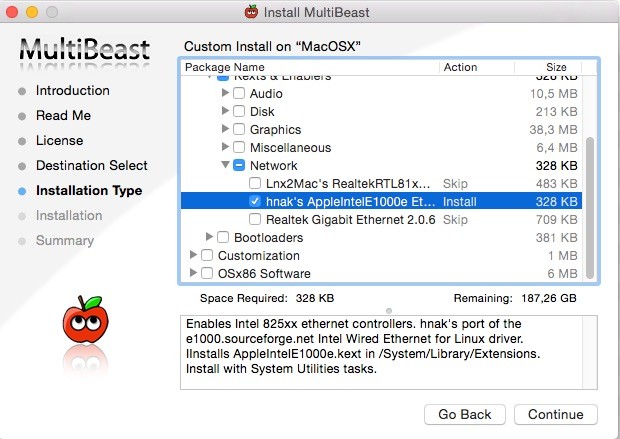
Task: Select the OSx86 Software row label
Action: tap(264, 274)
